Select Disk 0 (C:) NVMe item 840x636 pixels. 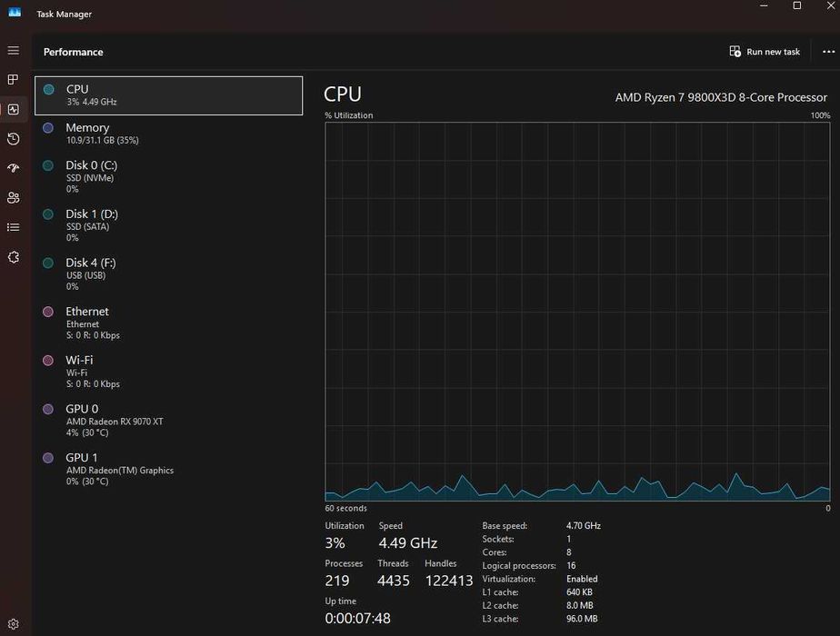tap(169, 176)
